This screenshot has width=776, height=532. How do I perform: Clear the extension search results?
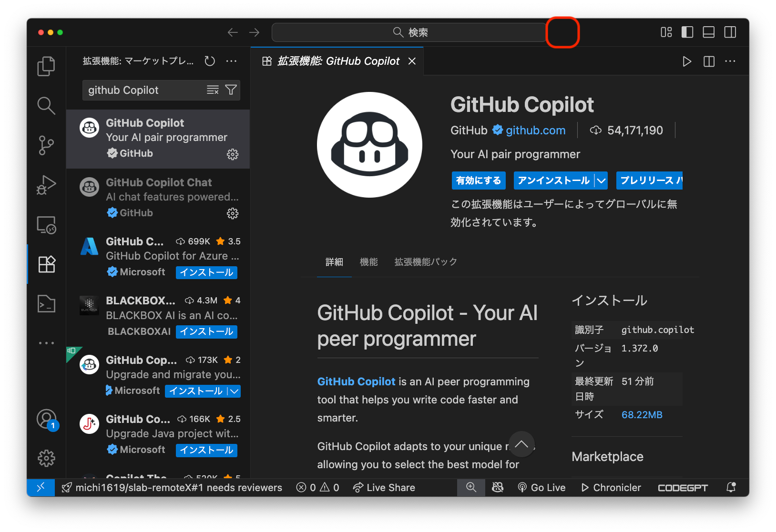pos(213,90)
